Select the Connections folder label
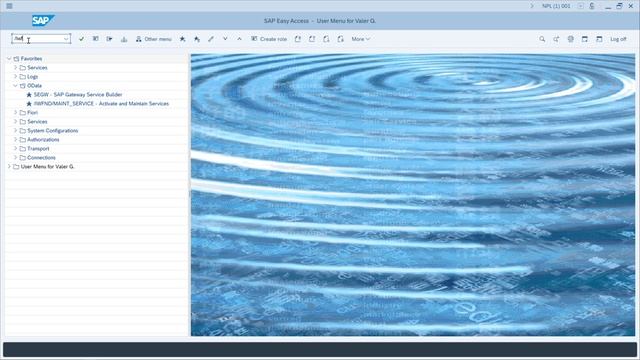This screenshot has height=360, width=640. coord(41,158)
